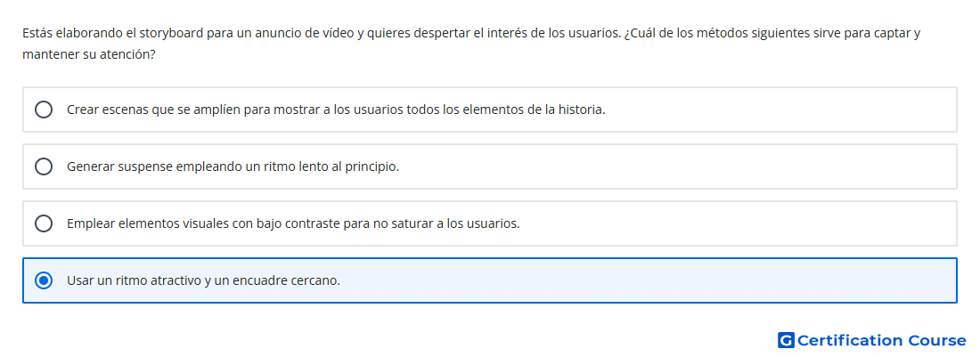
Task: Click empty area of the highlighted blue answer box
Action: coord(650,280)
